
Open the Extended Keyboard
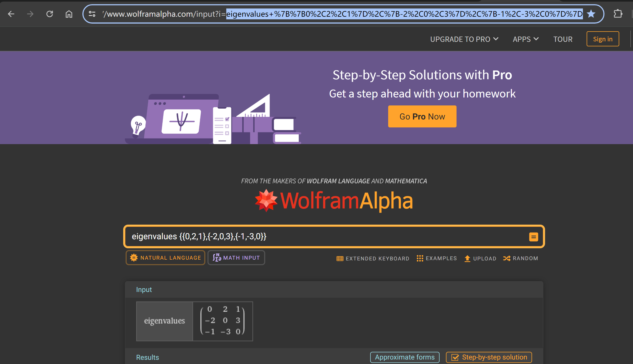click(373, 258)
